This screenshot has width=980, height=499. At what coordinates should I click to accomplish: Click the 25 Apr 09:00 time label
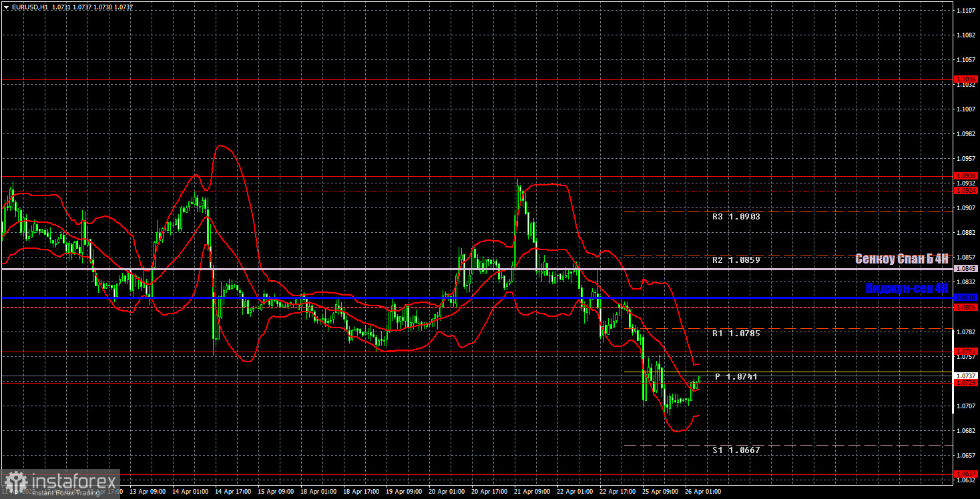(x=659, y=492)
